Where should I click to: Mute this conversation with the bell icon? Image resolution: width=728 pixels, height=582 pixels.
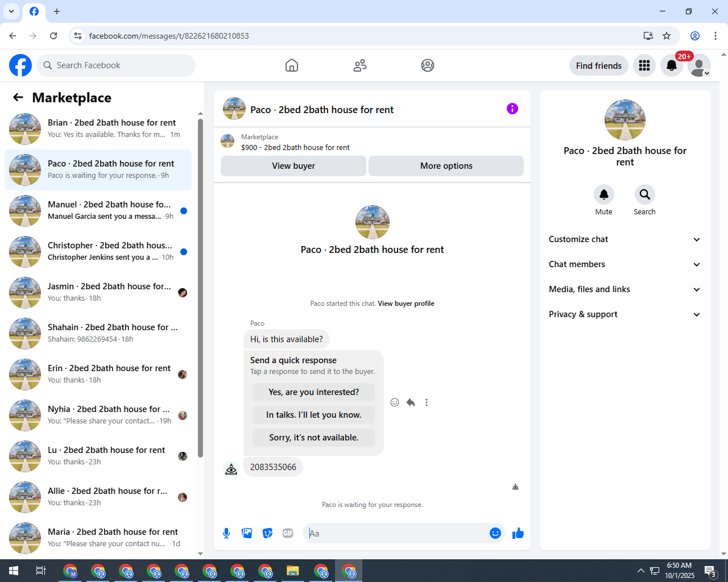pos(604,194)
